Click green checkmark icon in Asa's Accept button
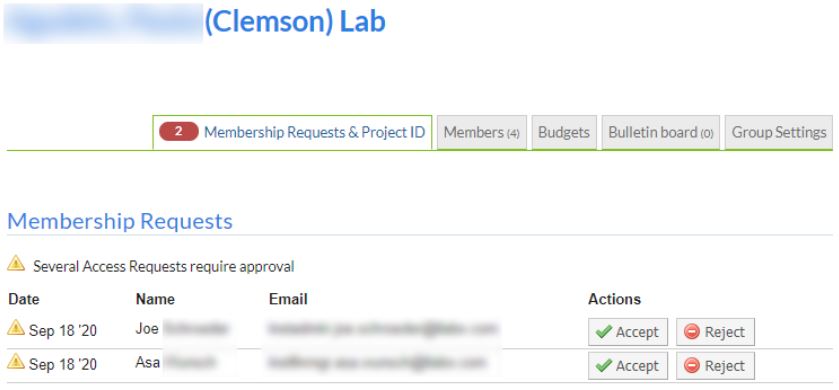839x390 pixels. click(604, 366)
